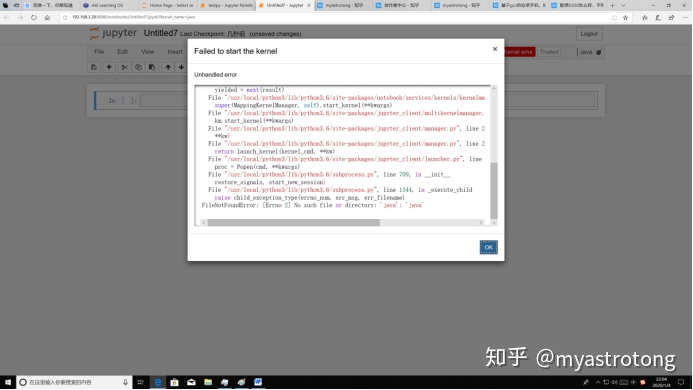The image size is (693, 390).
Task: Click the browser new tab plus button
Action: point(613,5)
